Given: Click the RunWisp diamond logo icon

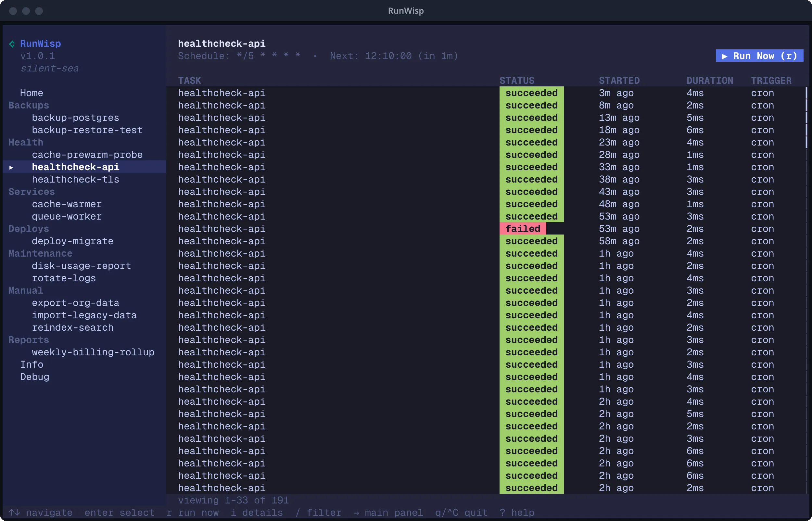Looking at the screenshot, I should click(x=12, y=44).
